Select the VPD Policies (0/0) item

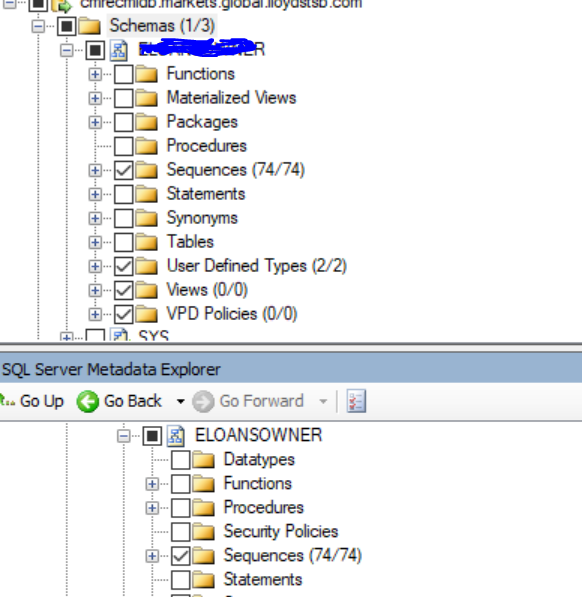click(x=232, y=314)
